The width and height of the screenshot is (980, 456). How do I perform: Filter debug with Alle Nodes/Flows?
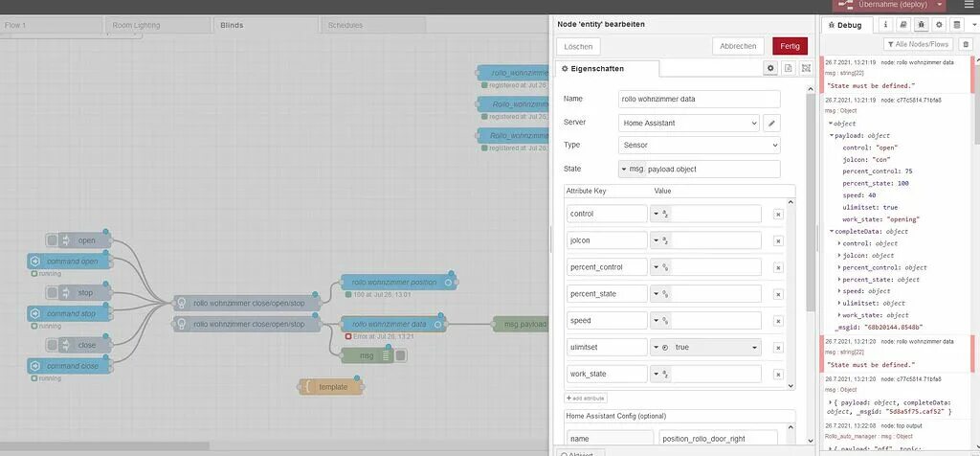tap(918, 44)
